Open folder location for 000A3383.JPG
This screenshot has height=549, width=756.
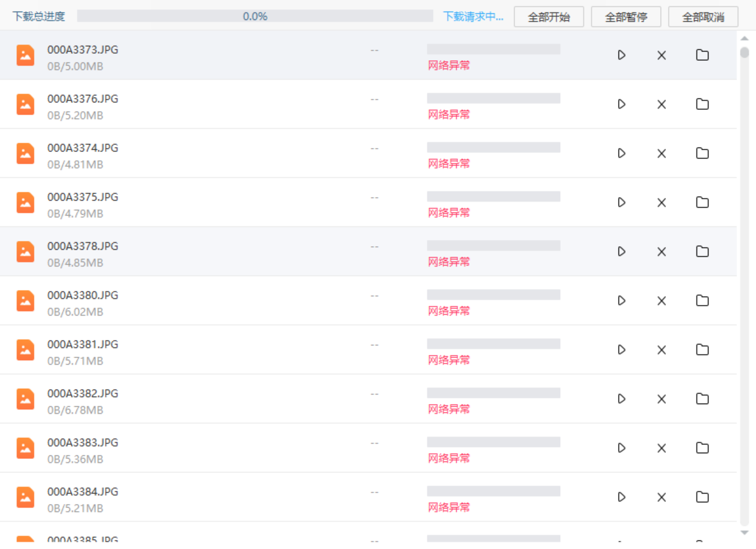[x=702, y=448]
